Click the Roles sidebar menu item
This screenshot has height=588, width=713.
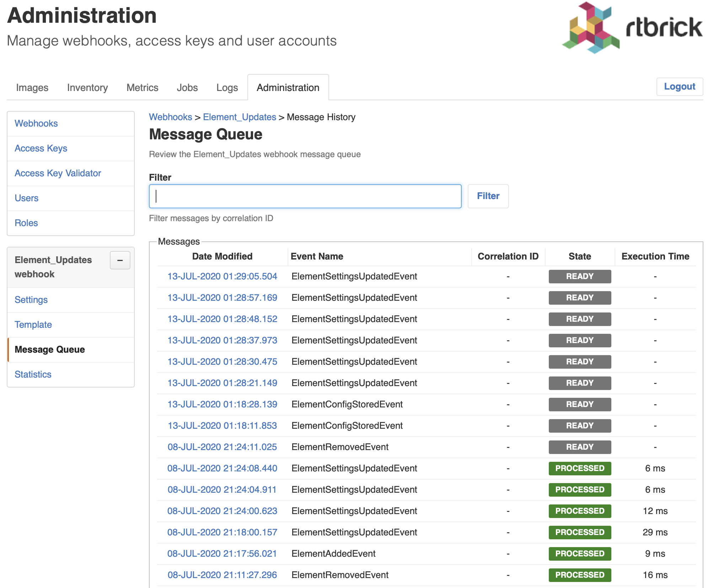(x=26, y=223)
